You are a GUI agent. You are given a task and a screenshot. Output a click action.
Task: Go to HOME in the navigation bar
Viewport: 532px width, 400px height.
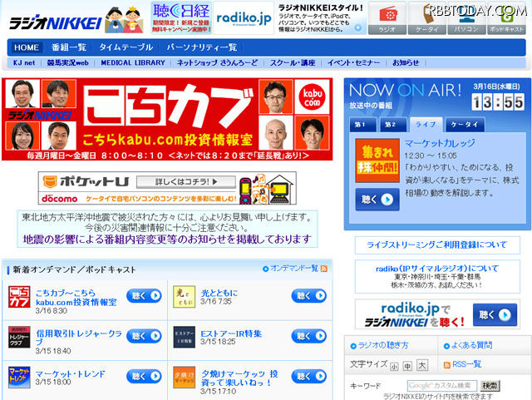(26, 47)
